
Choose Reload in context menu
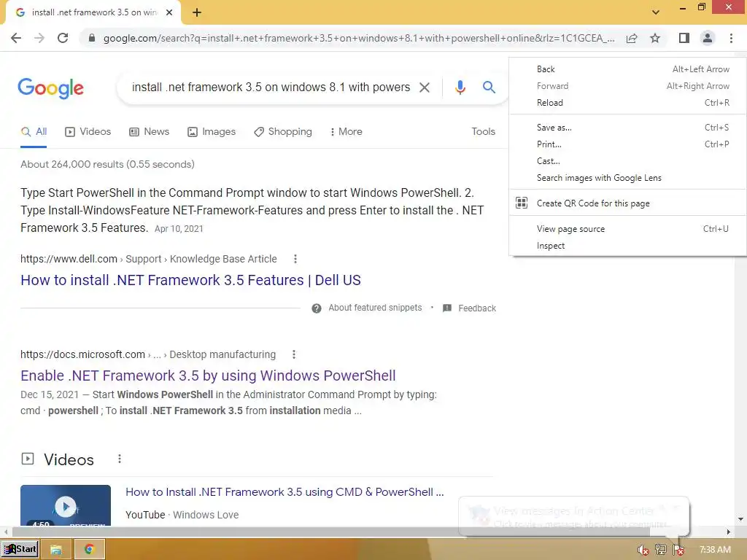(x=627, y=103)
